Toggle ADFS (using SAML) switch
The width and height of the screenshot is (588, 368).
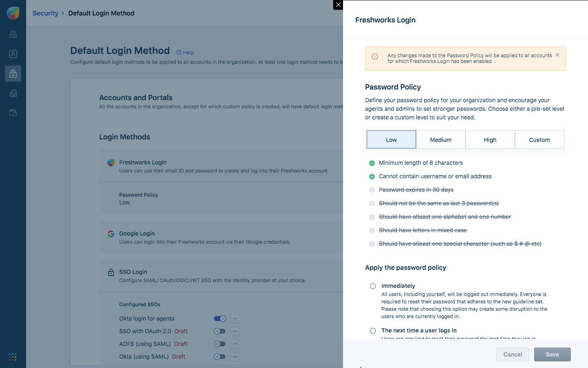click(x=220, y=344)
